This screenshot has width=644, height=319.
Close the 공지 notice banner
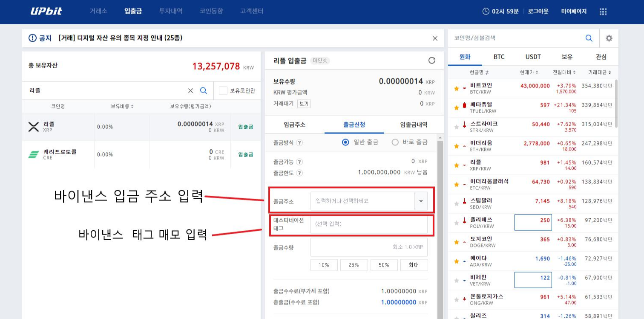pos(435,38)
